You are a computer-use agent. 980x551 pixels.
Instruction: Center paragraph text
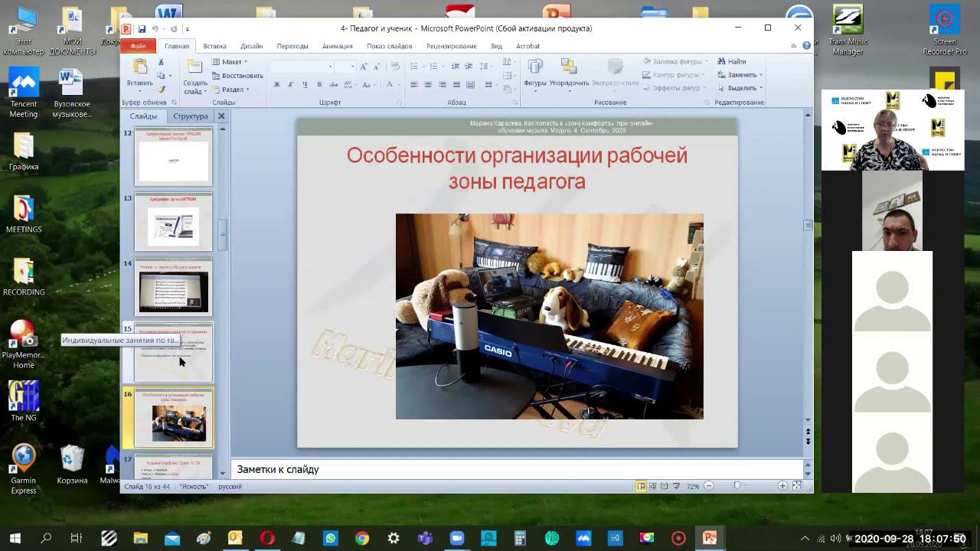(x=428, y=84)
